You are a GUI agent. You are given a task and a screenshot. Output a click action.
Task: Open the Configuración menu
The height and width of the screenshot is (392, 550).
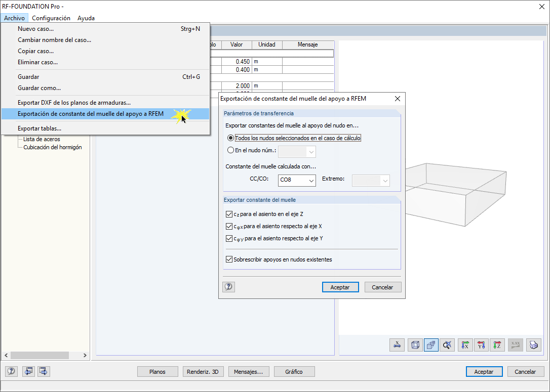point(51,18)
